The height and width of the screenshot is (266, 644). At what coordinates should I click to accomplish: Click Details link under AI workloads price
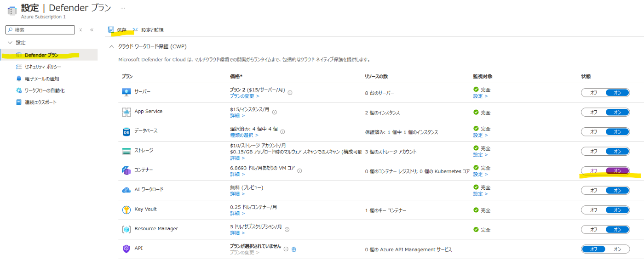237,194
